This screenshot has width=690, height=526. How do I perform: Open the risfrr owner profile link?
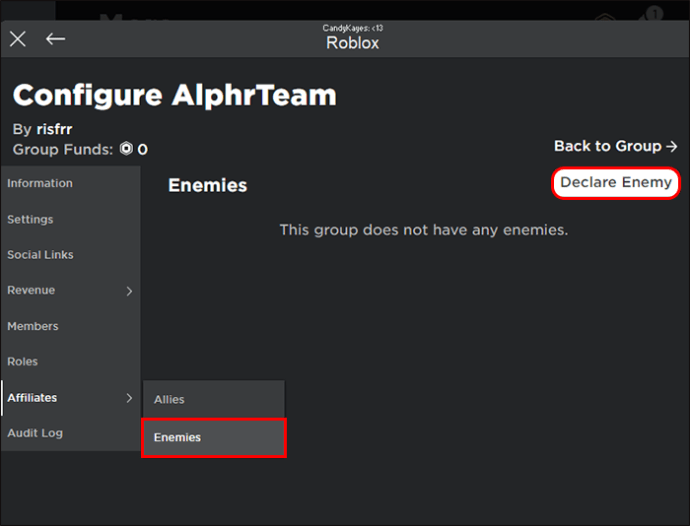click(x=54, y=129)
